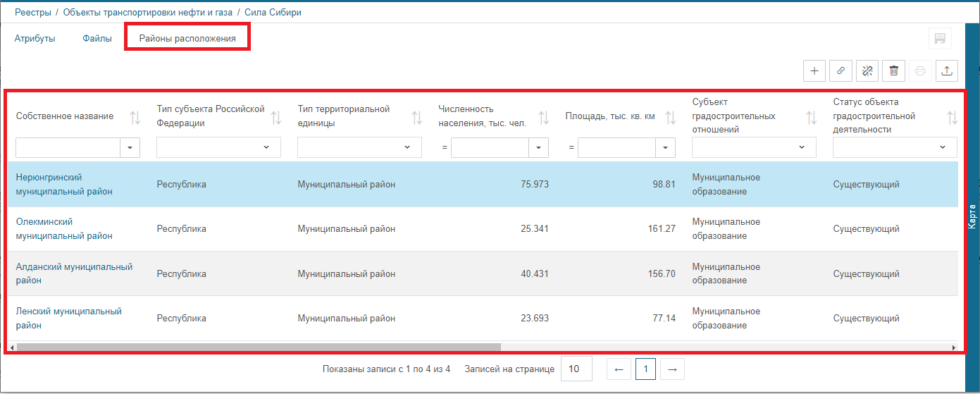The image size is (980, 394).
Task: Sort by Численность населения column arrows
Action: [x=543, y=117]
